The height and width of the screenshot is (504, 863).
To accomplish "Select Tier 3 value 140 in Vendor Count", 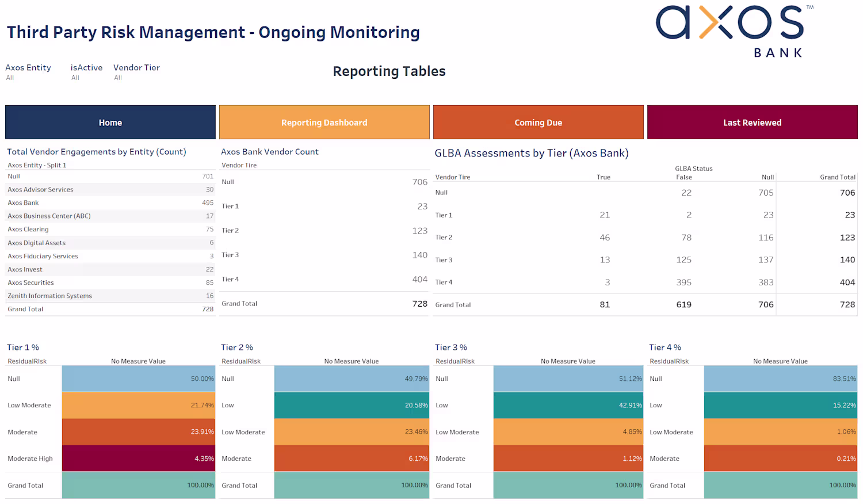I will coord(420,255).
